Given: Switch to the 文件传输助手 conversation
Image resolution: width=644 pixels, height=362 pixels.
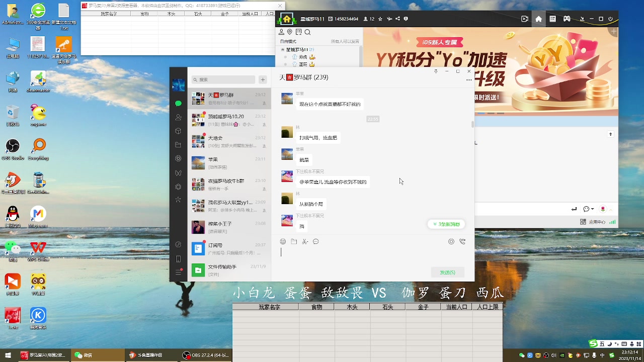Looking at the screenshot, I should [226, 269].
